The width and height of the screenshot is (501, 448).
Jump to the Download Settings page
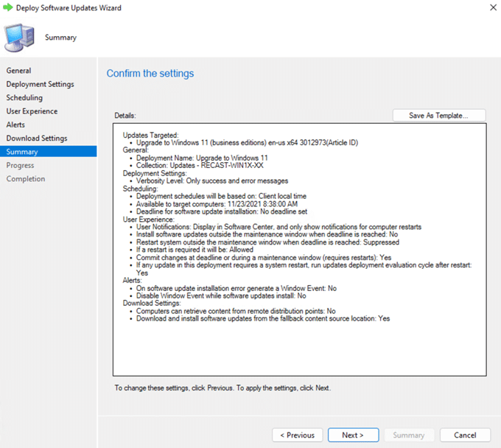pos(37,139)
